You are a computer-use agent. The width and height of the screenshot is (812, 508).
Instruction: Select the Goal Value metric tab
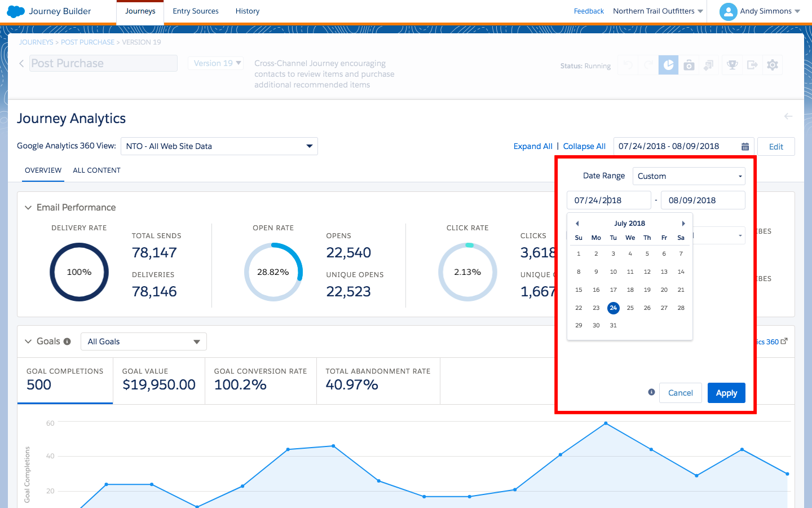coord(159,381)
